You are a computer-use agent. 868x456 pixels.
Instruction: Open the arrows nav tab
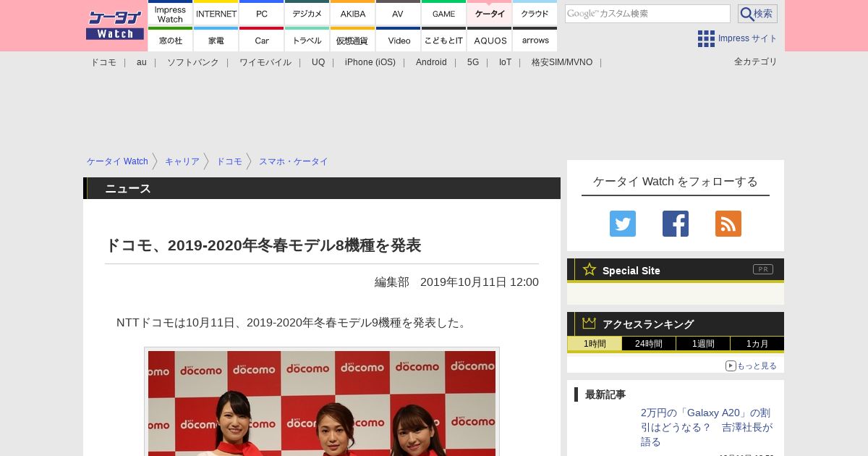pyautogui.click(x=535, y=40)
